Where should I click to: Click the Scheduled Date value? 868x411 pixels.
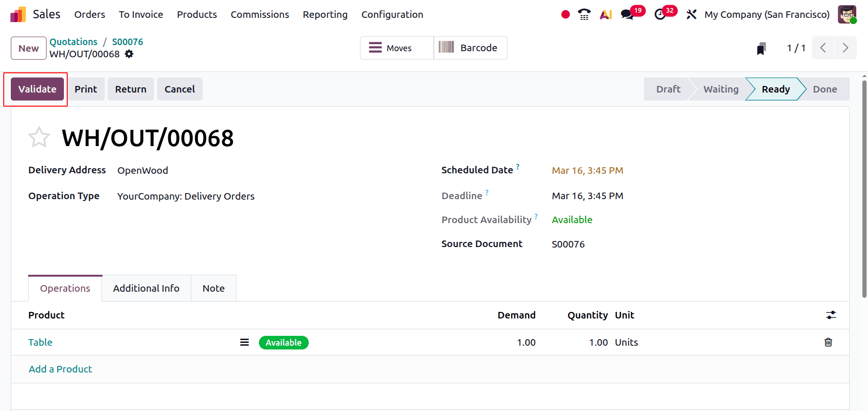tap(587, 171)
